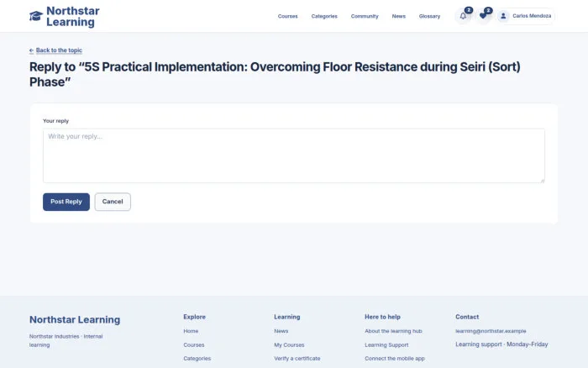The width and height of the screenshot is (588, 368).
Task: Open the Community menu item
Action: [x=365, y=16]
